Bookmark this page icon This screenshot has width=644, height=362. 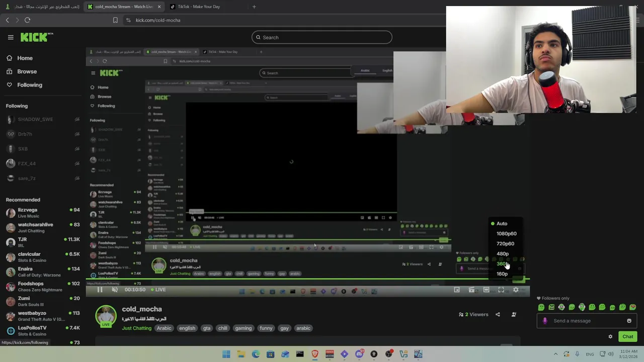click(115, 20)
